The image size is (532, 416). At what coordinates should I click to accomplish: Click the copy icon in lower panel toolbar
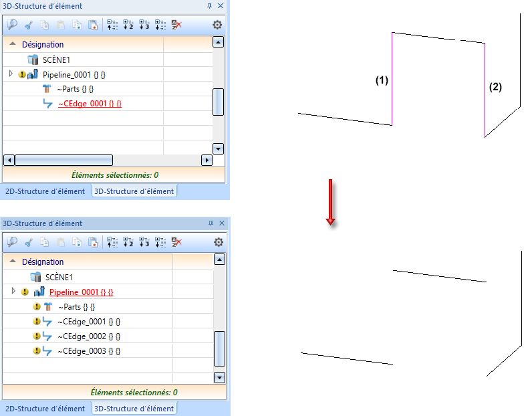click(45, 242)
